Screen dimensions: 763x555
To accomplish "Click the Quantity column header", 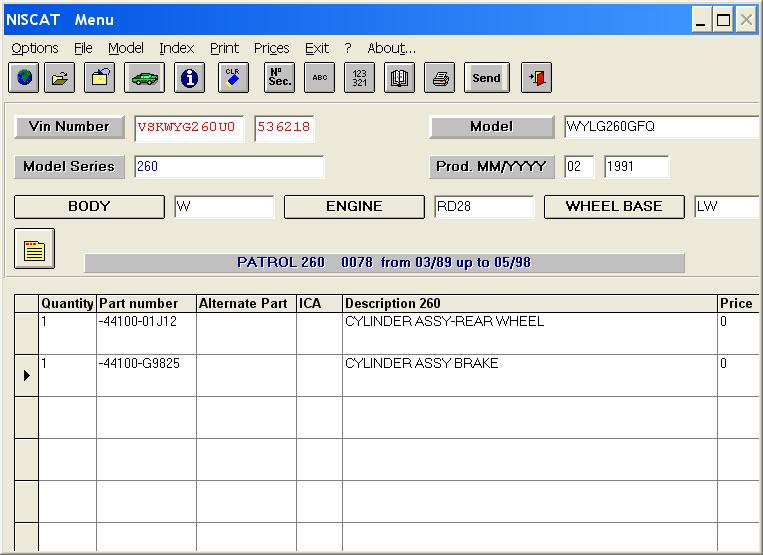I will coord(67,304).
